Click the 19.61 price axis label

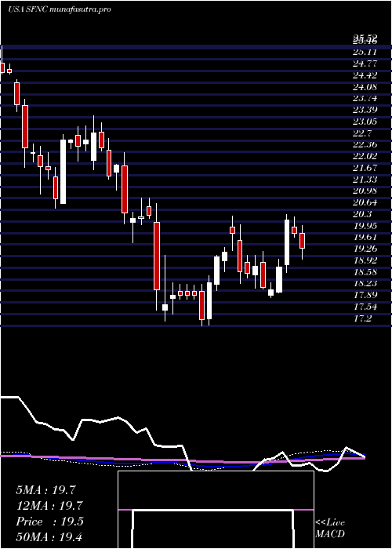pos(365,237)
